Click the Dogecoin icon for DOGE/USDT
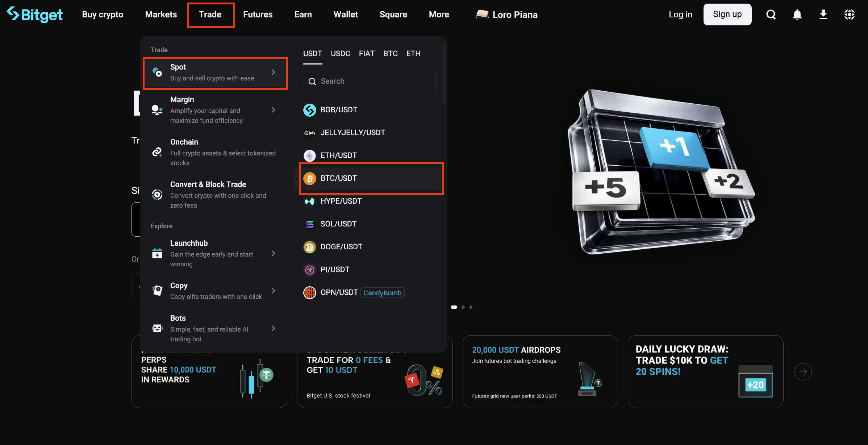This screenshot has height=445, width=868. pyautogui.click(x=309, y=247)
